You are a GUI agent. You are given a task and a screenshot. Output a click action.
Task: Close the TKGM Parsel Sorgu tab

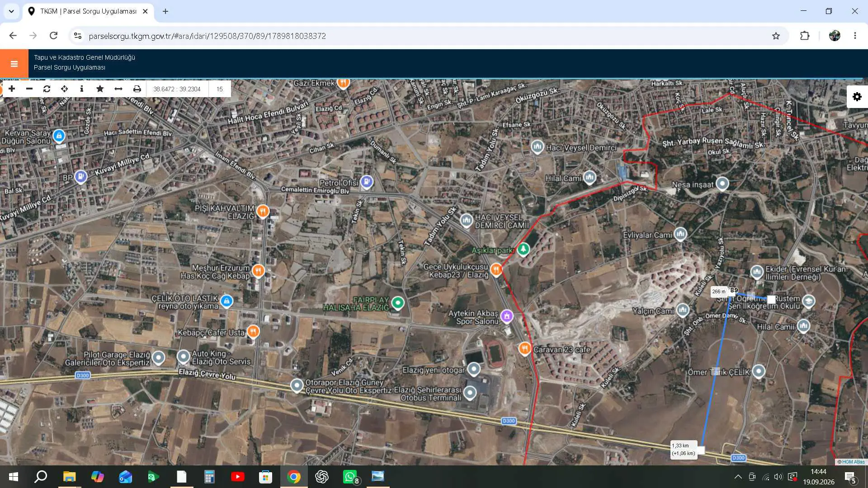[145, 11]
